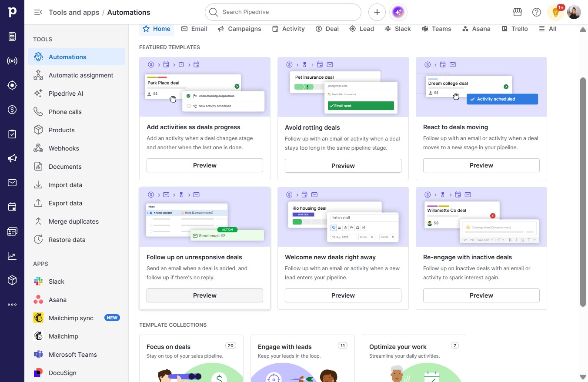Switch to the Deal tab

click(327, 29)
